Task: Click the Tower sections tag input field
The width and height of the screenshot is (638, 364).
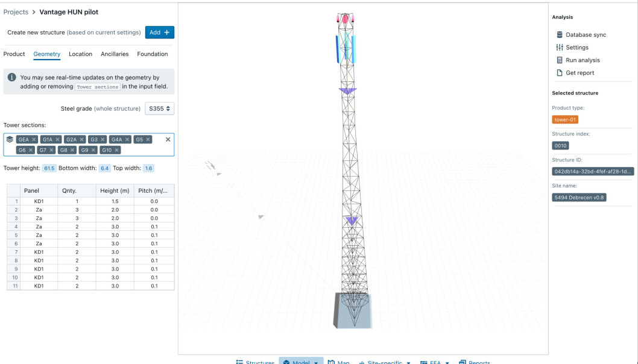Action: click(x=89, y=145)
